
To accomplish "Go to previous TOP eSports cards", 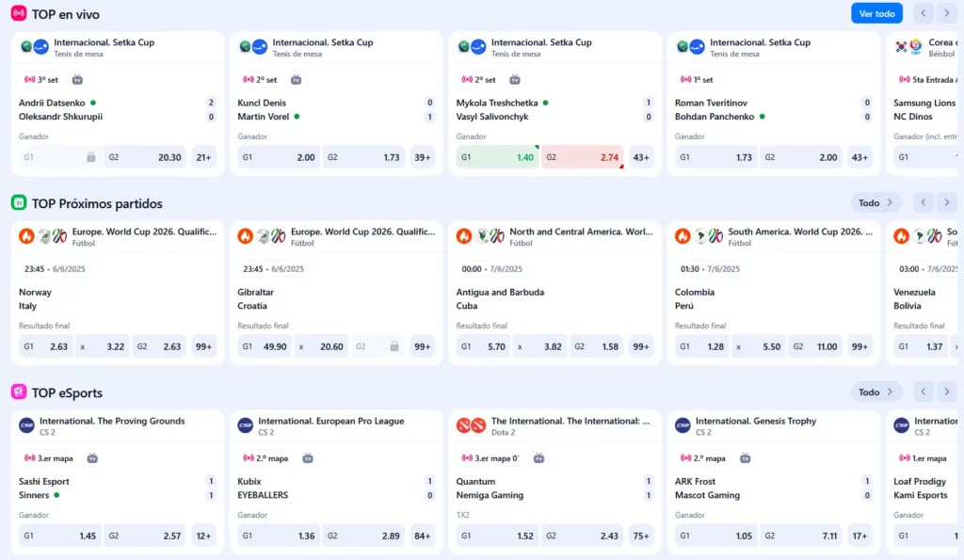I will pos(924,392).
